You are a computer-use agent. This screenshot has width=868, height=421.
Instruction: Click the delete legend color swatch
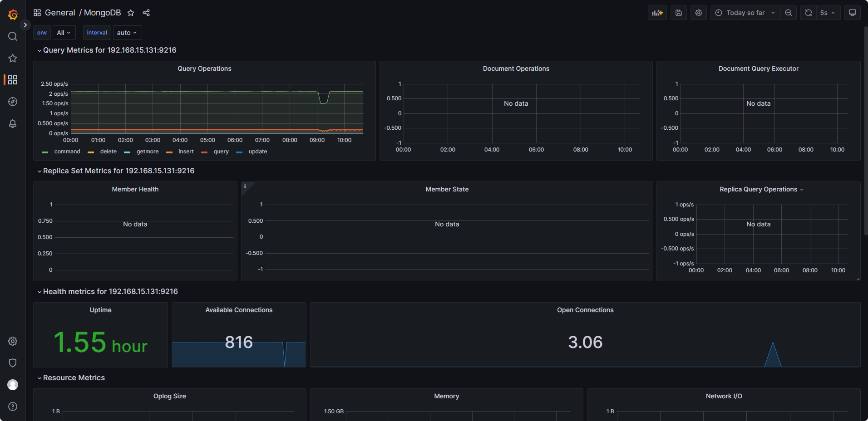point(91,152)
